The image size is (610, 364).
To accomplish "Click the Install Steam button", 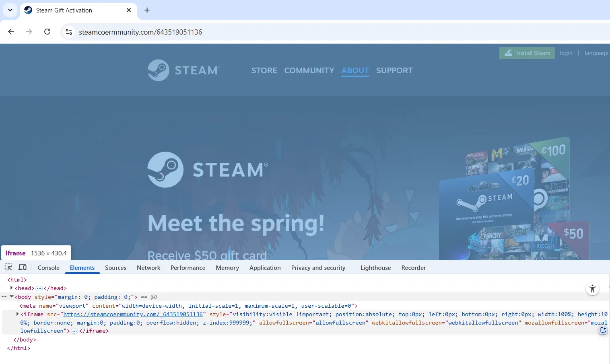I will tap(527, 53).
